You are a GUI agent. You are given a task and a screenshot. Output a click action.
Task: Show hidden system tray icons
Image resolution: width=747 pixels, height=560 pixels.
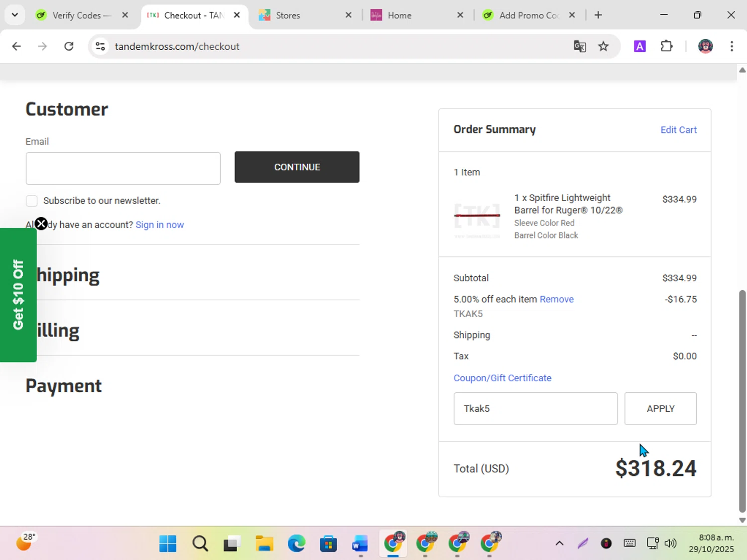pyautogui.click(x=559, y=543)
